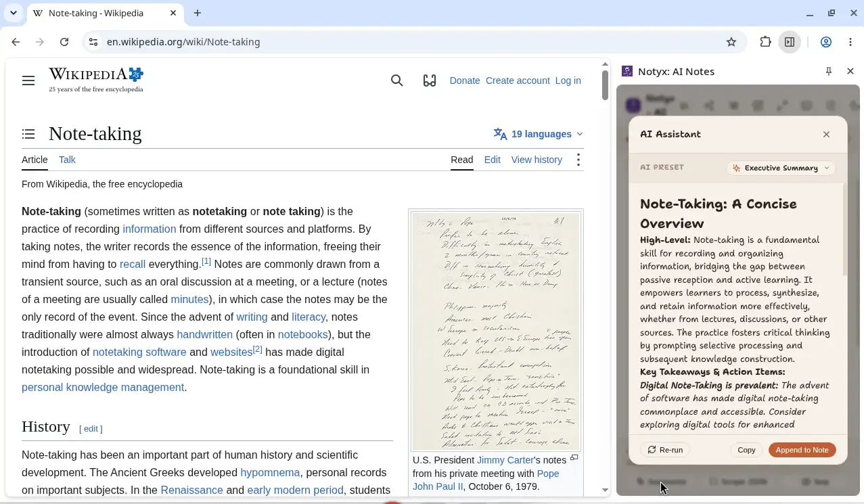Click the Notyx logo icon in panel header
This screenshot has height=504, width=864.
(x=627, y=71)
